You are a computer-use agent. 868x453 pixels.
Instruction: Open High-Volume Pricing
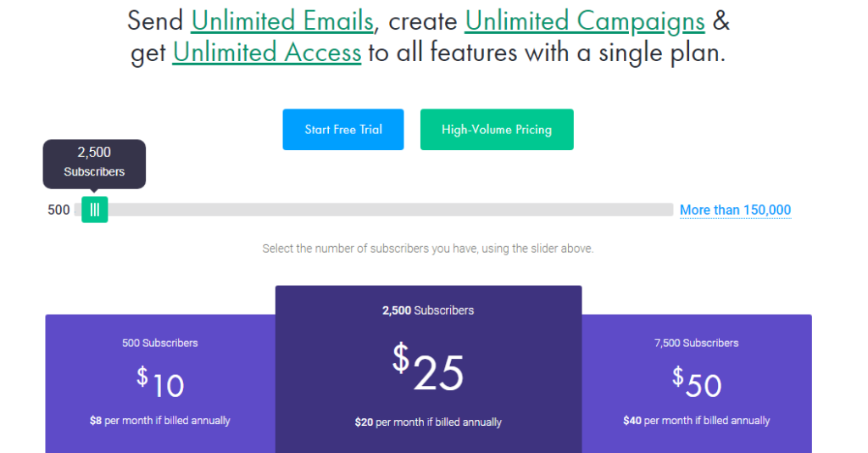[x=497, y=130]
